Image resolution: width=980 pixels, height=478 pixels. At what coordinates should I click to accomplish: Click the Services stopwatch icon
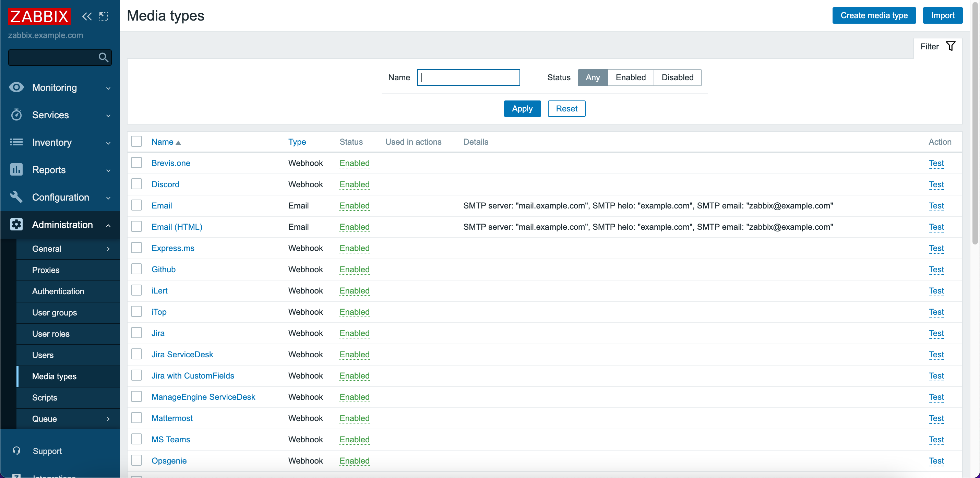point(16,115)
